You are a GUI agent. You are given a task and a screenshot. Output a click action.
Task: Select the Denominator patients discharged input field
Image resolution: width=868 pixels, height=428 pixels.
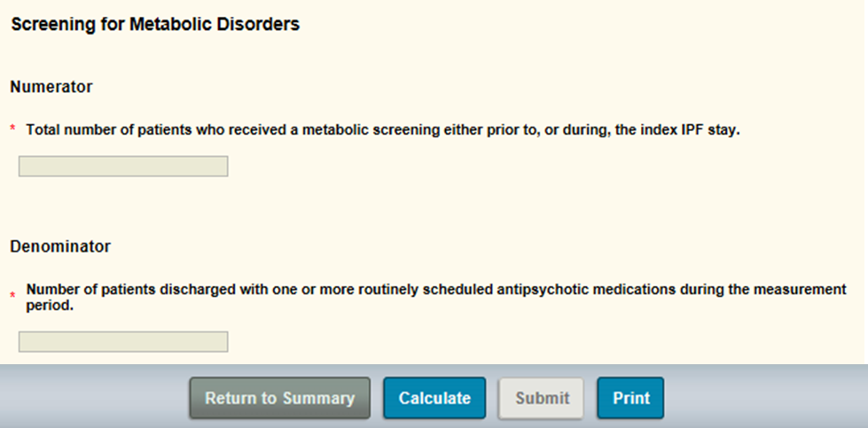[x=123, y=342]
